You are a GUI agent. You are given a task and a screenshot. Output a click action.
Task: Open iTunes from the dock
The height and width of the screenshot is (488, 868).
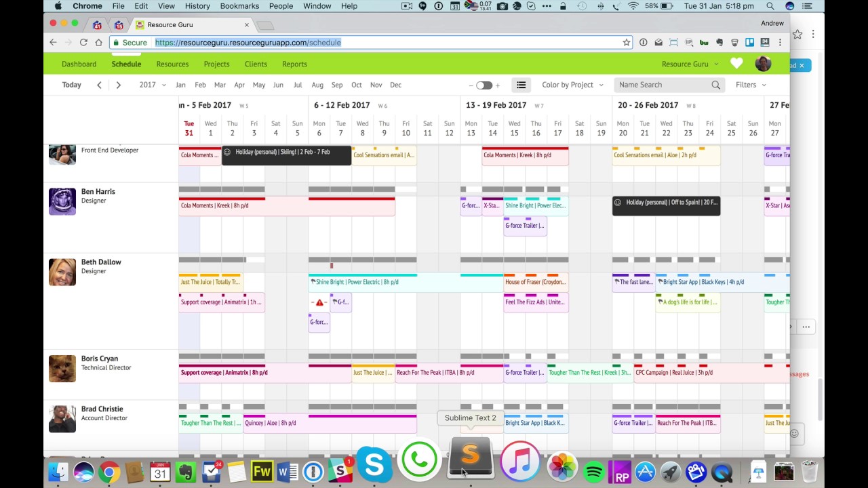click(x=520, y=461)
